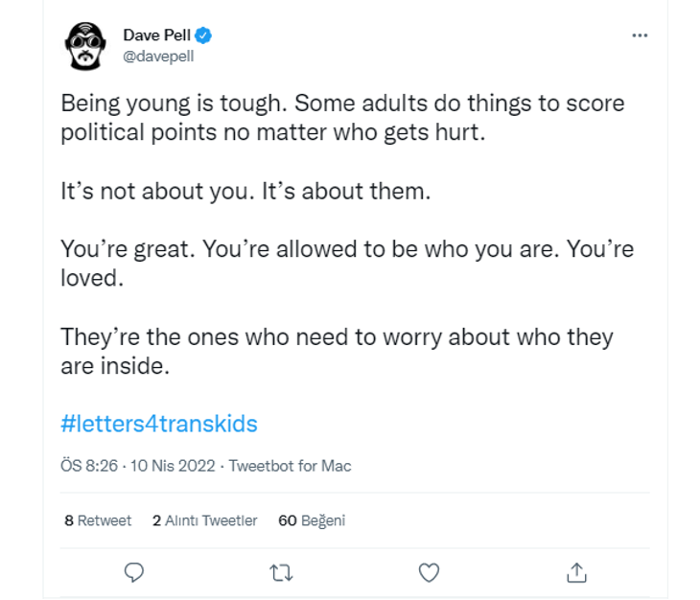Image resolution: width=700 pixels, height=600 pixels.
Task: Click the blue verified badge
Action: 203,35
